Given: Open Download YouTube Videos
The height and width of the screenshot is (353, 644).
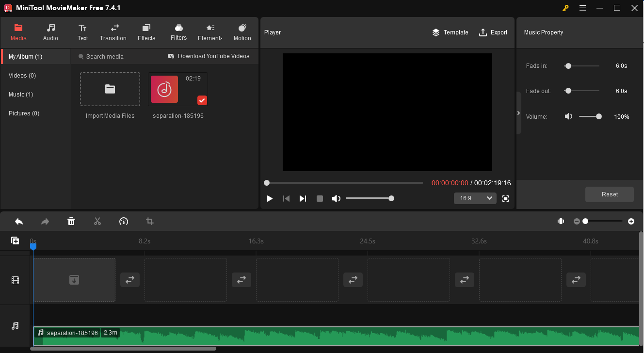Looking at the screenshot, I should pyautogui.click(x=209, y=56).
